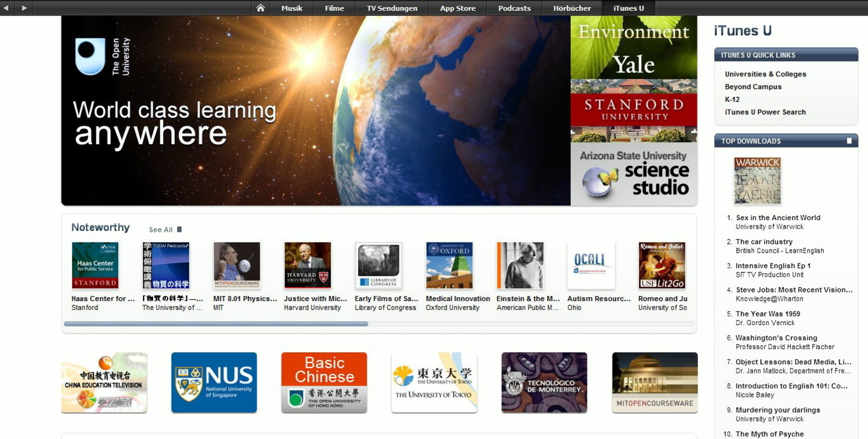Viewport: 868px width, 439px height.
Task: Open the Warwick cover in Top Downloads
Action: (758, 181)
